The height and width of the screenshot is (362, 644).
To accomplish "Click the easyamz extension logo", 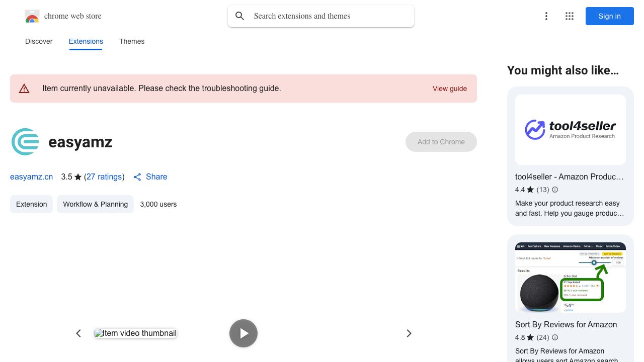I will click(25, 142).
